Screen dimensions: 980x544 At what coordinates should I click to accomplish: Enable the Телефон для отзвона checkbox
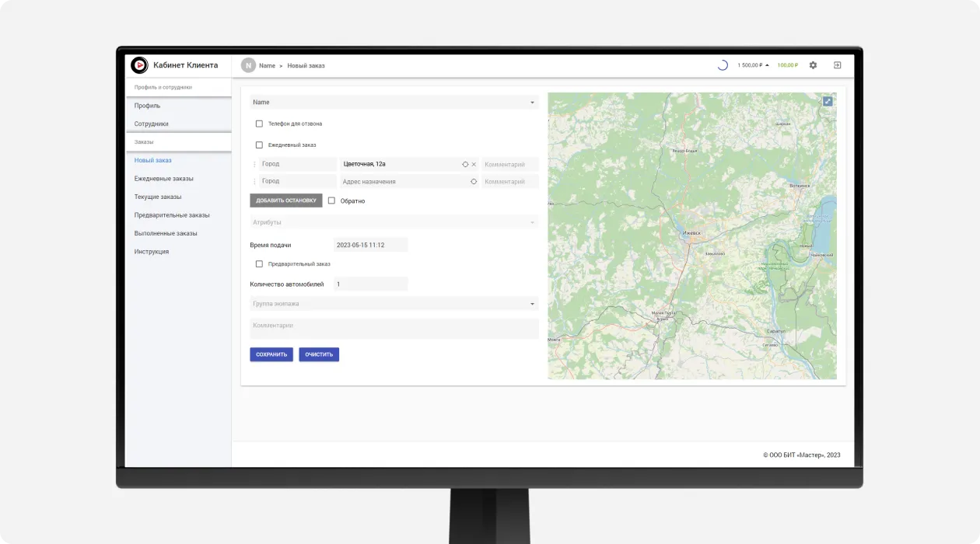point(259,124)
